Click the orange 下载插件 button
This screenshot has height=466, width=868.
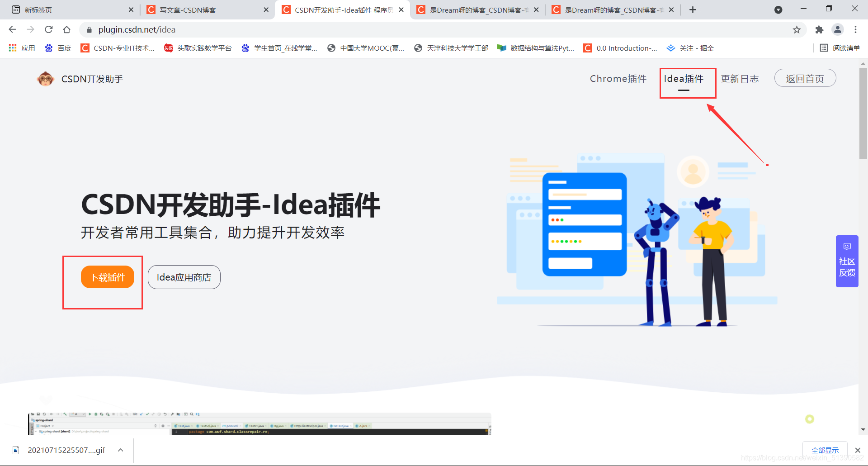coord(108,277)
